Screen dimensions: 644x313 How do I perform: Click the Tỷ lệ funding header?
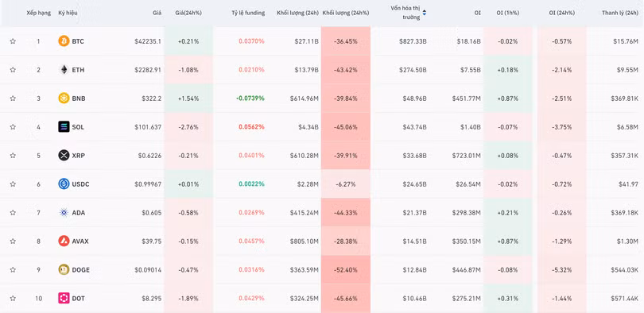pos(248,13)
